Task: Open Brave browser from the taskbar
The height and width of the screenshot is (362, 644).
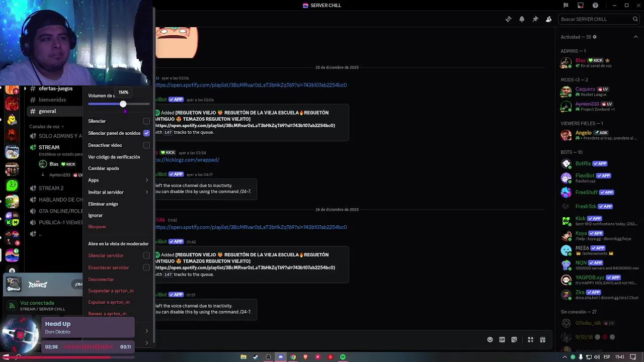Action: [305, 357]
